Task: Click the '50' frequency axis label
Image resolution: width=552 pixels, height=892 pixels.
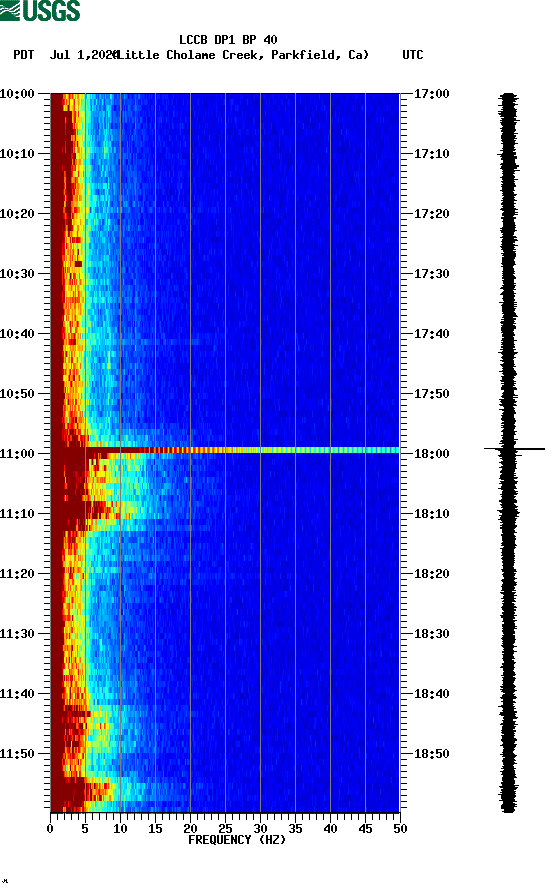Action: click(x=400, y=829)
